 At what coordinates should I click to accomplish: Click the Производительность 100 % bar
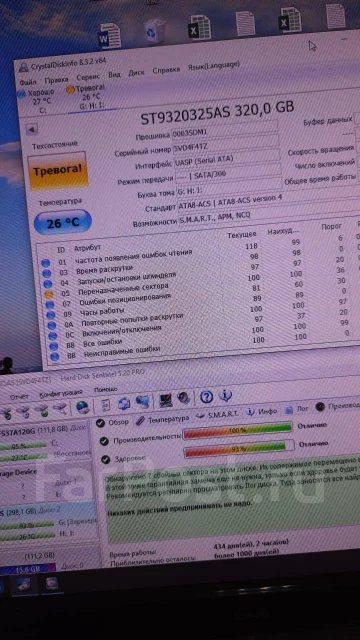(238, 430)
